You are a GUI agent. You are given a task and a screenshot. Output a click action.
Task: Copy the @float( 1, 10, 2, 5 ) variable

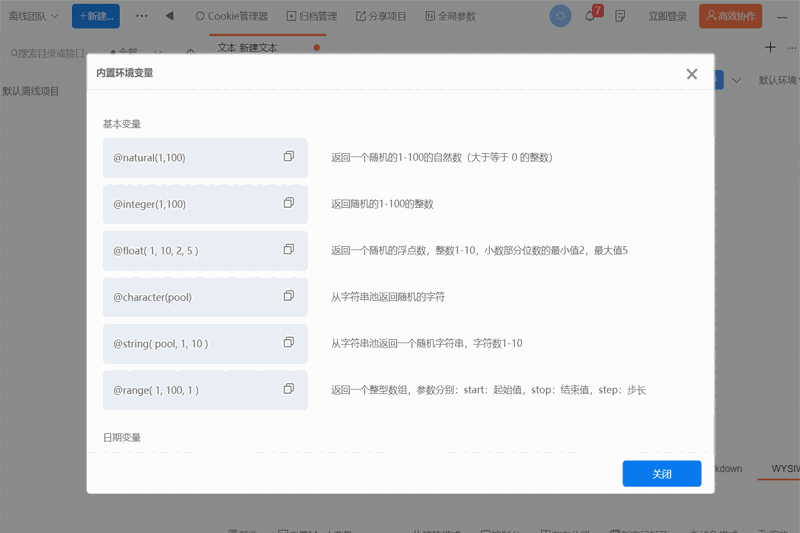pyautogui.click(x=289, y=249)
